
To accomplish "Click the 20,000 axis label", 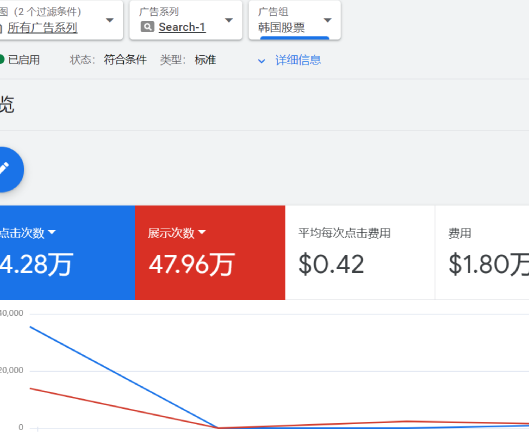I will pyautogui.click(x=11, y=371).
